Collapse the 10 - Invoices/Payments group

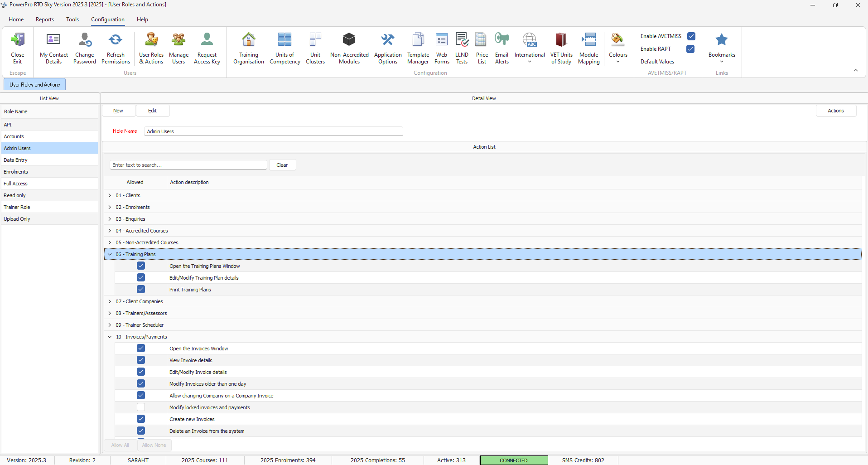(x=110, y=337)
